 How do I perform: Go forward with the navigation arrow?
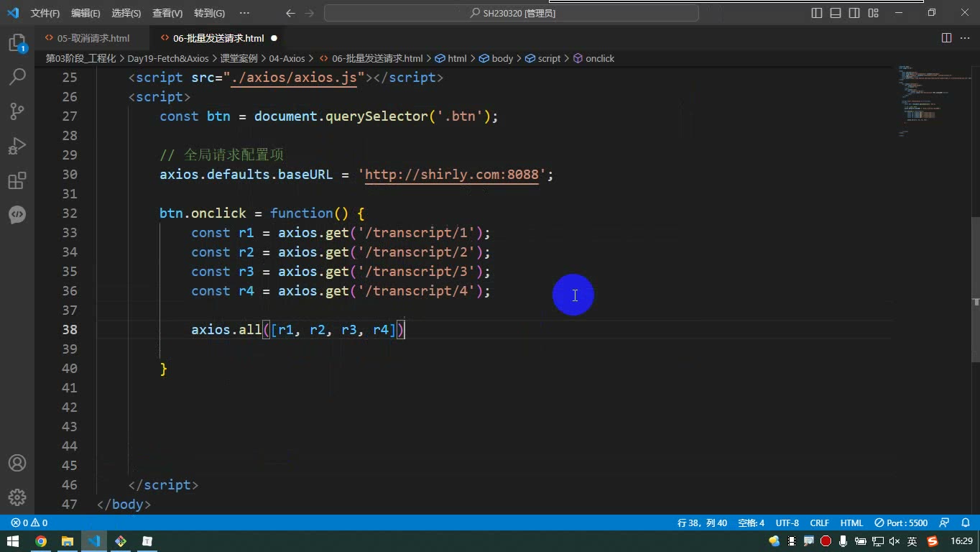point(310,13)
